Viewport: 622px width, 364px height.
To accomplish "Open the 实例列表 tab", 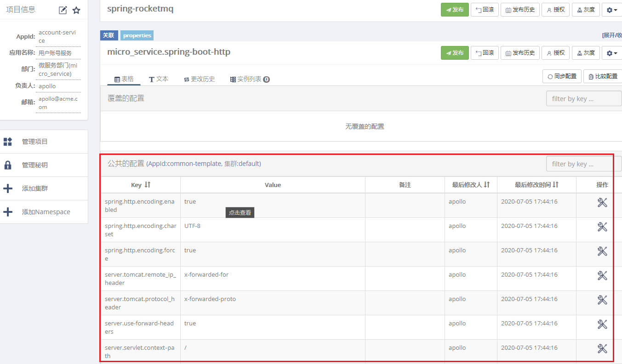I will (x=250, y=79).
